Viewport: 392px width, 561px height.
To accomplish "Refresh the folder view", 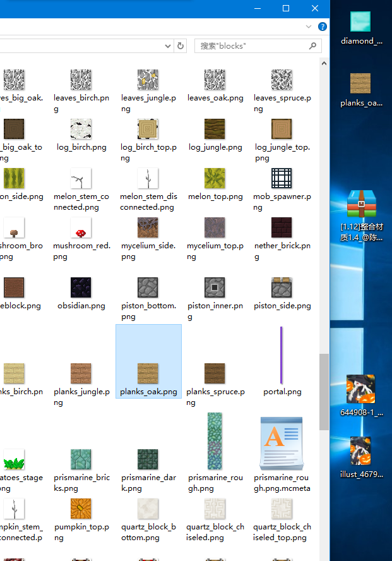I will 181,45.
